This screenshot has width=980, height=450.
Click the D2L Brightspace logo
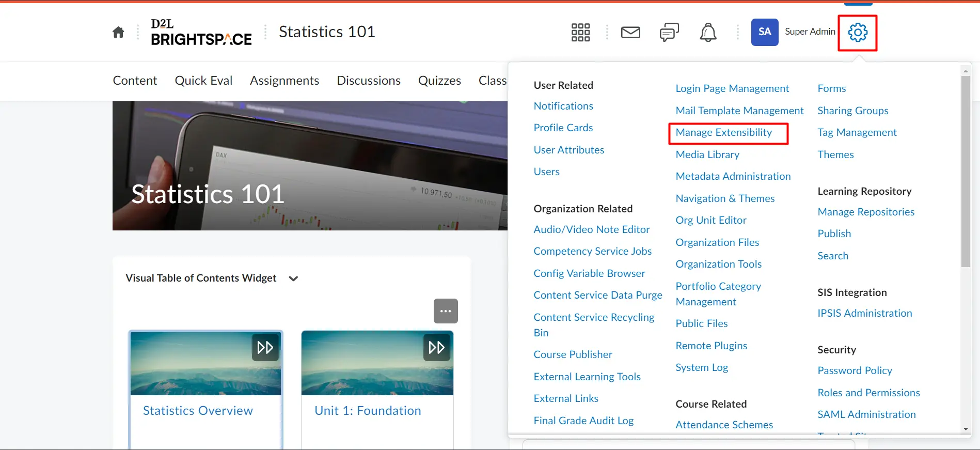201,32
